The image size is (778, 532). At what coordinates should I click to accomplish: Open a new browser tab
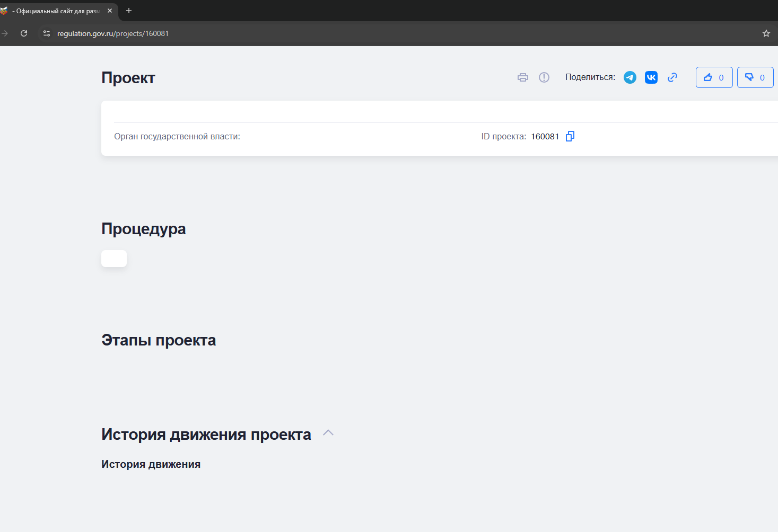click(129, 11)
